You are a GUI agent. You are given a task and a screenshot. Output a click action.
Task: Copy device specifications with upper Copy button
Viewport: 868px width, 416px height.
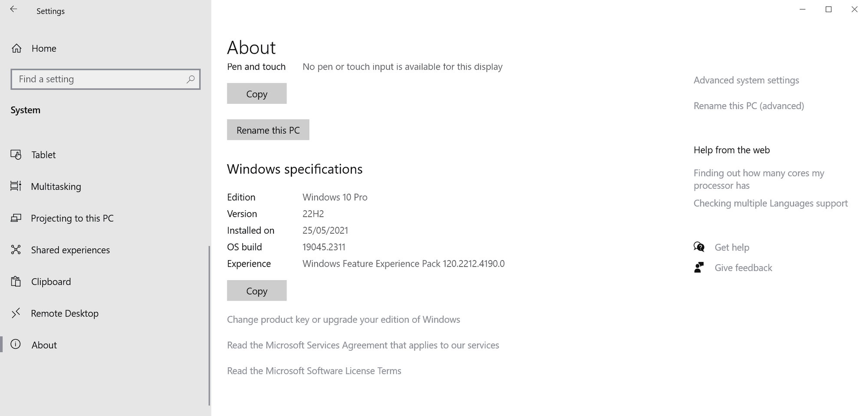pyautogui.click(x=256, y=93)
